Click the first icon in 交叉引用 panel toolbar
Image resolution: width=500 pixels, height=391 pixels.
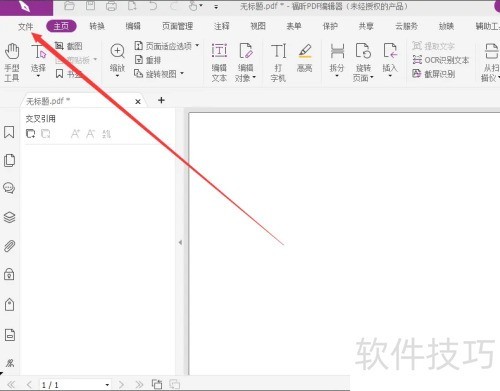coord(30,134)
